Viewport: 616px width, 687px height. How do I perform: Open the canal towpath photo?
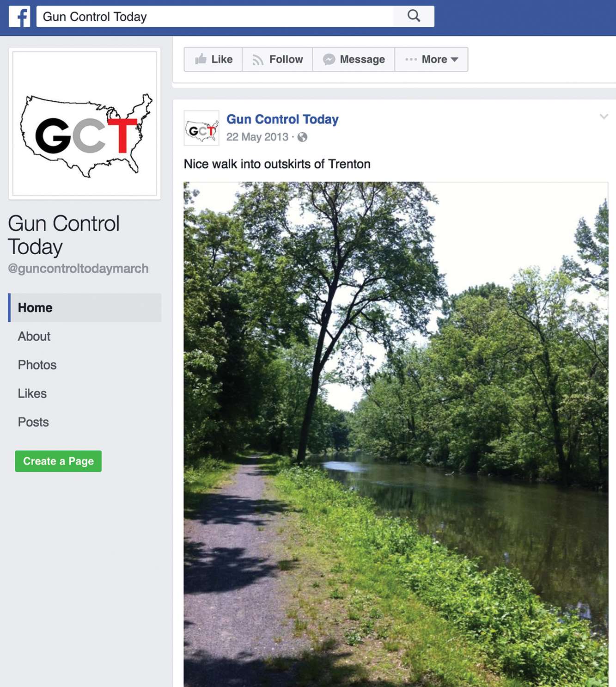coord(396,434)
